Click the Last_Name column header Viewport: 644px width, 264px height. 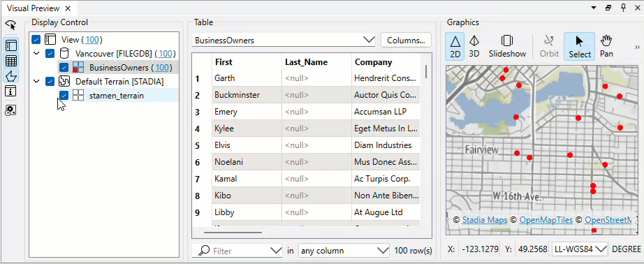click(x=316, y=62)
